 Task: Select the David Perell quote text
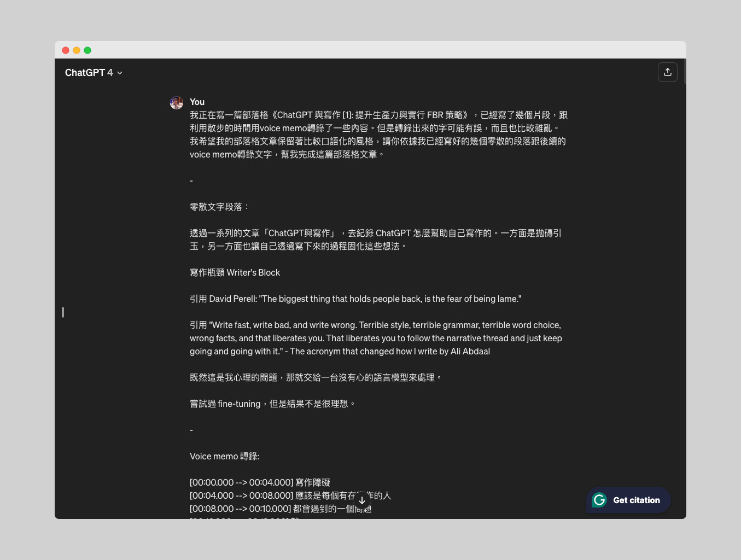[355, 299]
